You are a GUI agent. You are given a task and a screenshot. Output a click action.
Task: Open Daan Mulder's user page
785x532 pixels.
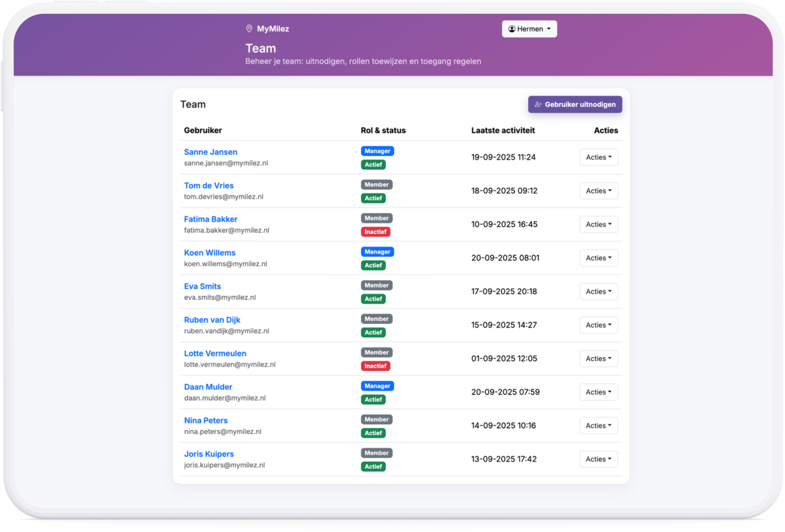[x=208, y=387]
